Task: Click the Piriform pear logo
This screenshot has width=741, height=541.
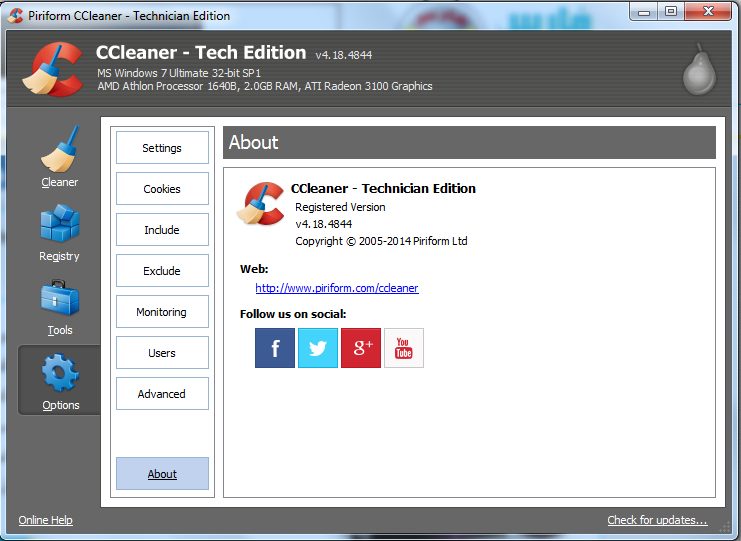Action: pos(699,69)
